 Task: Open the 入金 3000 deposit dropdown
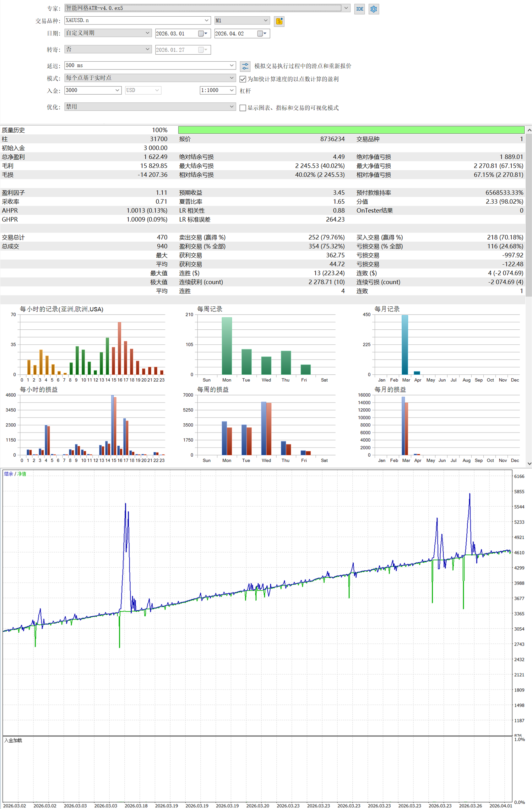(x=117, y=91)
